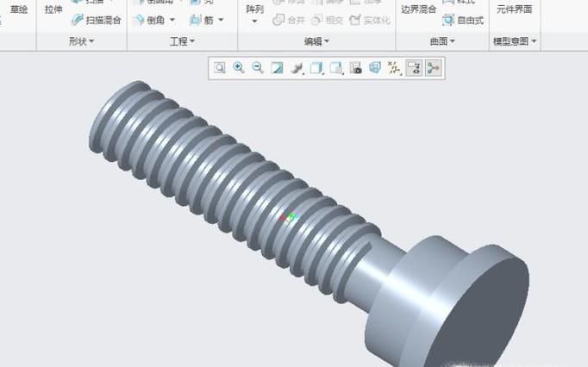Open the Display Style cube icon
Screen dimensions: 588x367
click(x=316, y=68)
